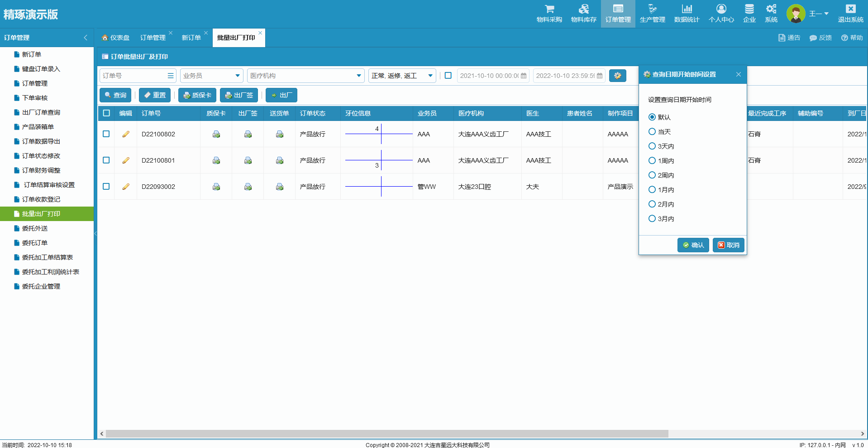Select the 1周内 radio option
Viewport: 868px width, 448px height.
click(652, 160)
